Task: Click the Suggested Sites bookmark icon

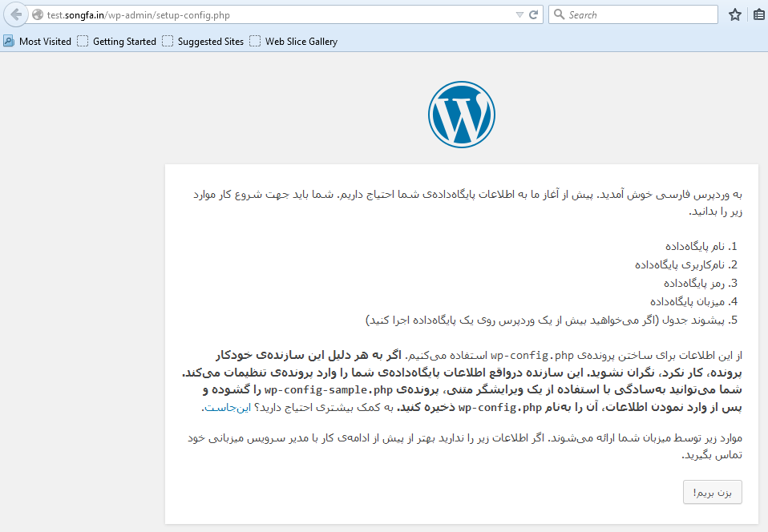Action: tap(168, 41)
